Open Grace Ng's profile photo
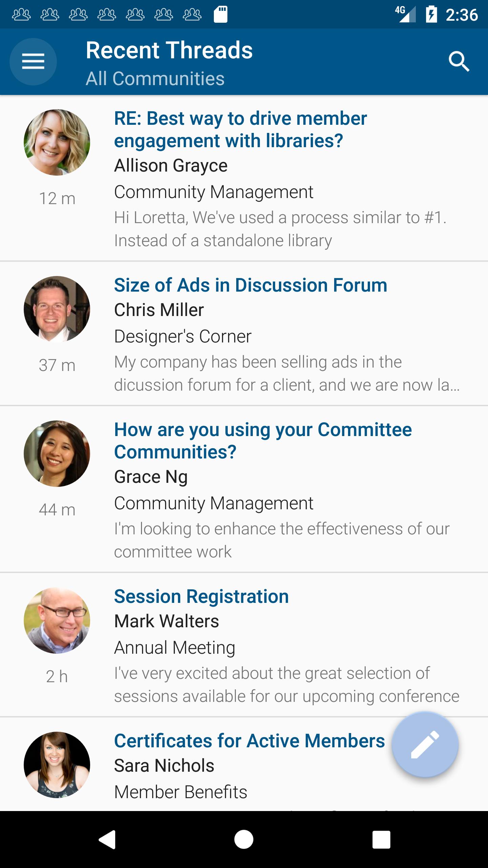 click(57, 454)
